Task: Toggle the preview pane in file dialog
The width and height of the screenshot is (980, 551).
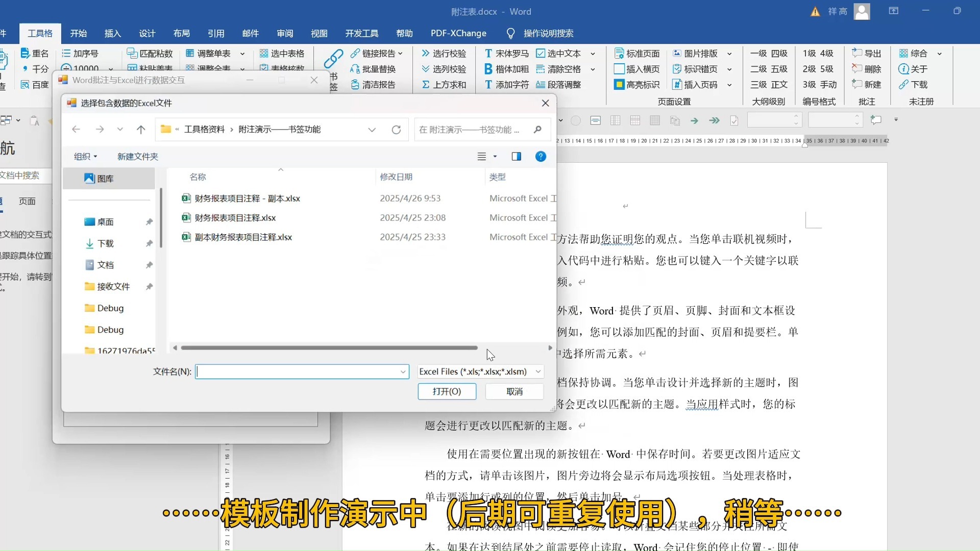Action: pyautogui.click(x=516, y=157)
